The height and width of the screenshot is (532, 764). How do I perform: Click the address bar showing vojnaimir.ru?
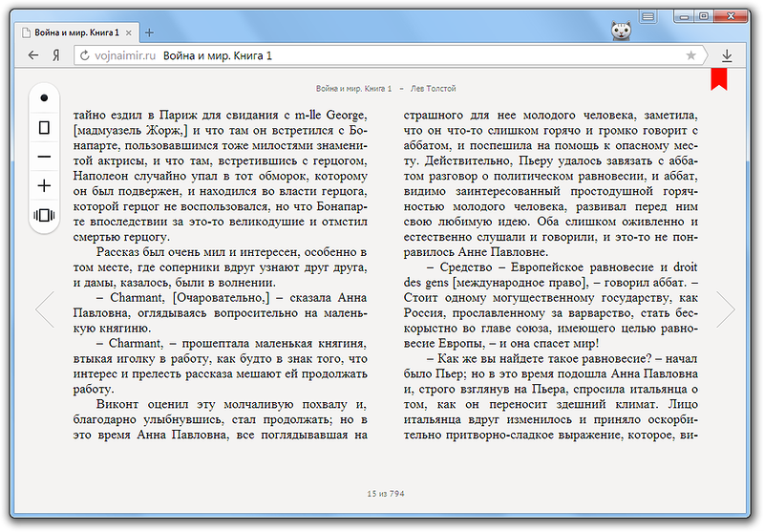(390, 55)
